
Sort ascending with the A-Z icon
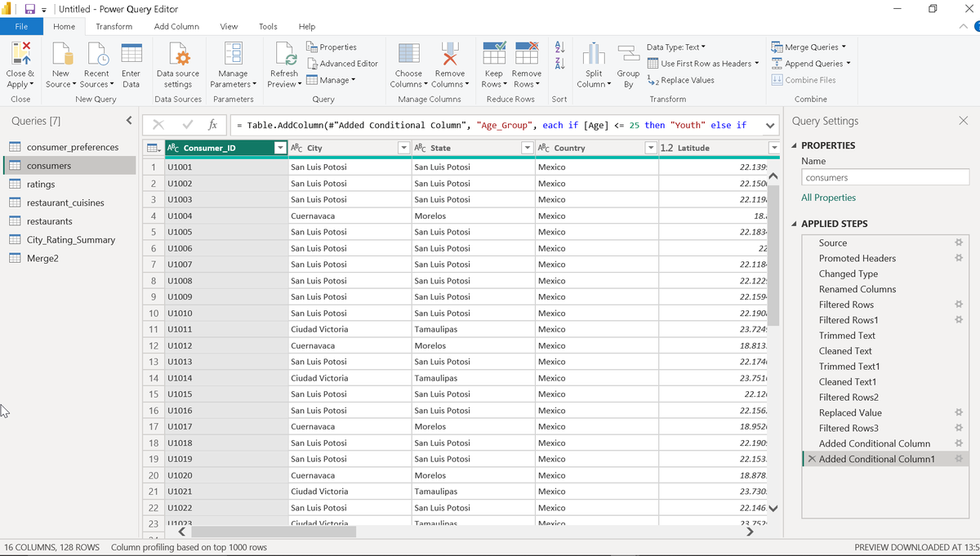coord(559,47)
